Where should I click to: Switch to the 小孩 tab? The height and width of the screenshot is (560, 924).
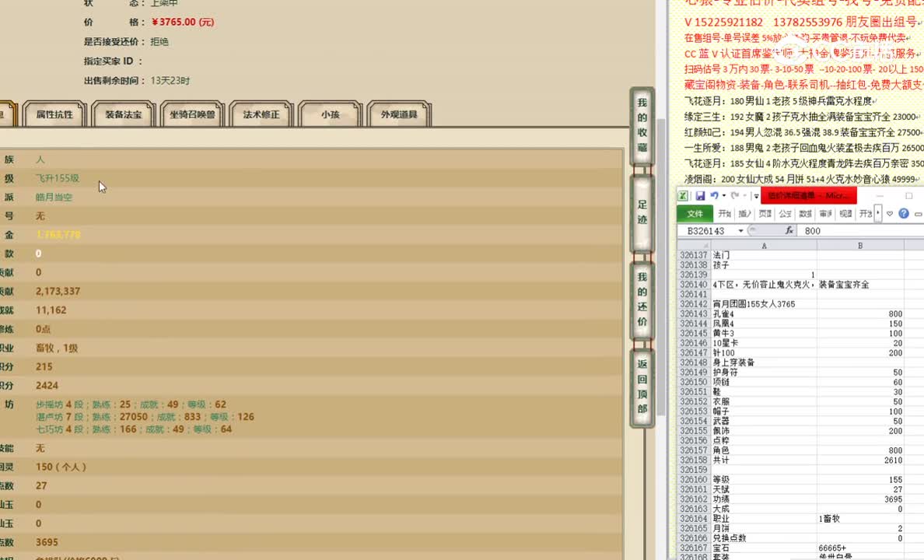pos(329,114)
